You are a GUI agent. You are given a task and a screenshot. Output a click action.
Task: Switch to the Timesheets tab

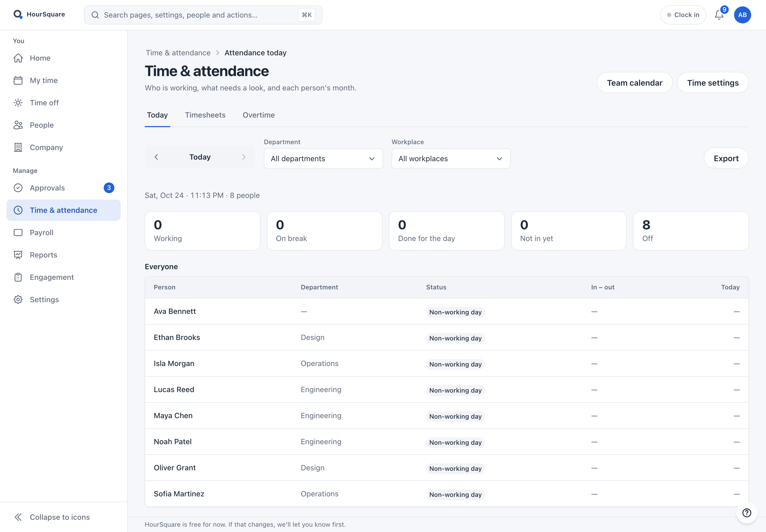coord(205,115)
